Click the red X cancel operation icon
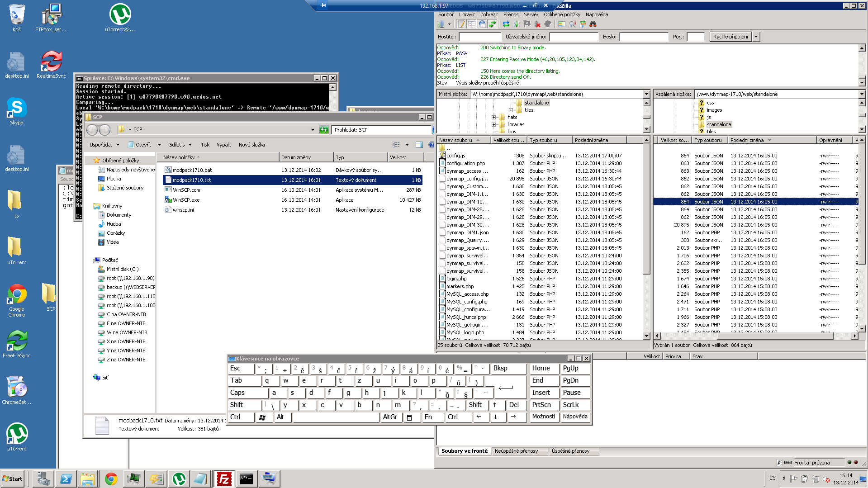Viewport: 868px width, 488px height. click(537, 24)
